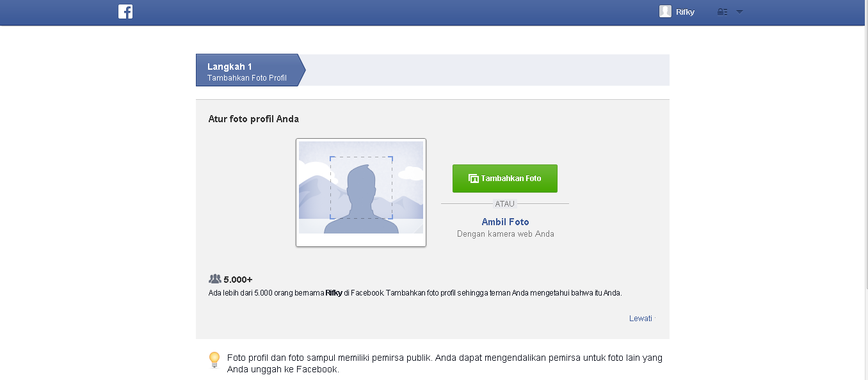Click the bold name 'Rifky' in description
The image size is (868, 380).
(x=334, y=293)
